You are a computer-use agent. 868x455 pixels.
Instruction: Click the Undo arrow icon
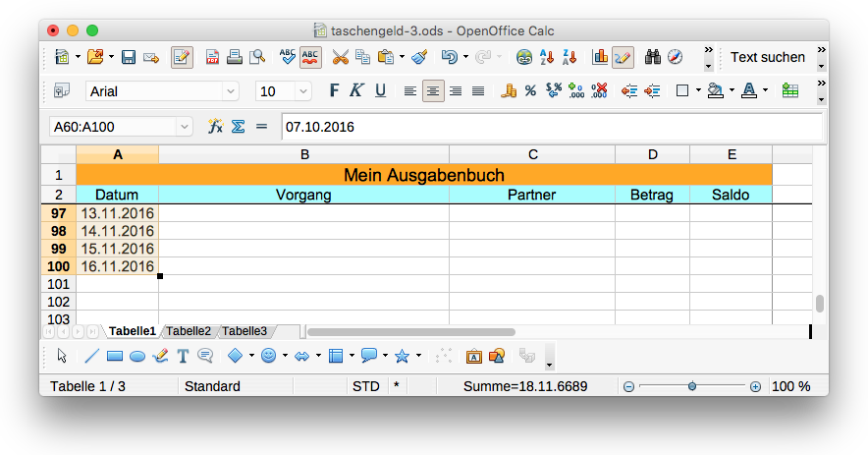(x=449, y=57)
